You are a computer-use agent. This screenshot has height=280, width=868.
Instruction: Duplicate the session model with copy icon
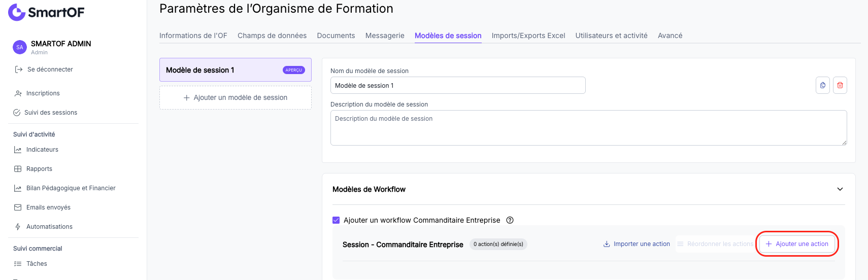click(823, 85)
